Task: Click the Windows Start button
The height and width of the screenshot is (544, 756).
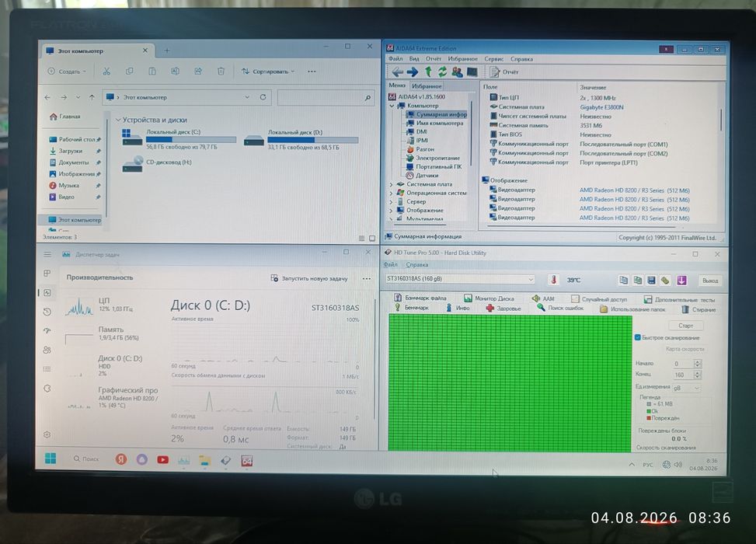Action: click(51, 459)
